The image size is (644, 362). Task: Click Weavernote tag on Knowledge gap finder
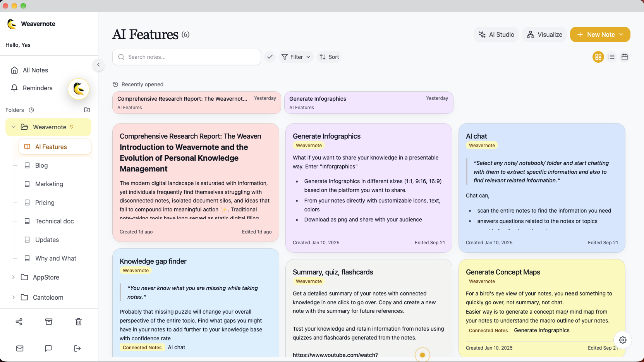pos(136,271)
